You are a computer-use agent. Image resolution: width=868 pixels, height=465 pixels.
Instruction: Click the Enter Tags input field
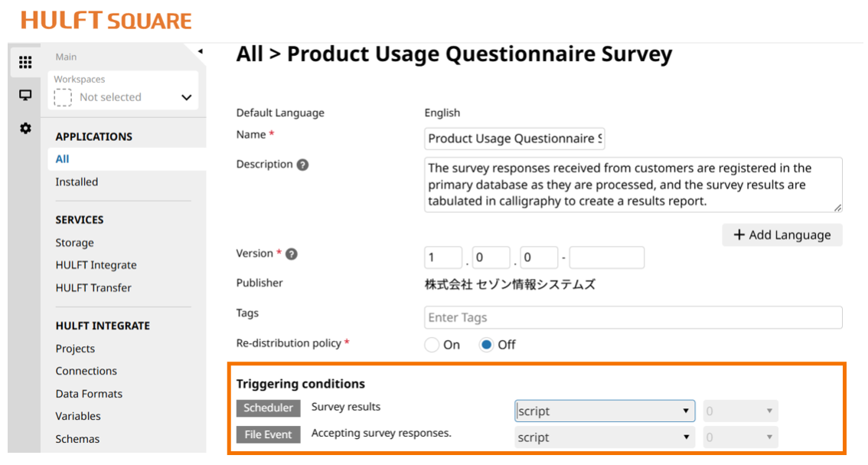coord(633,317)
